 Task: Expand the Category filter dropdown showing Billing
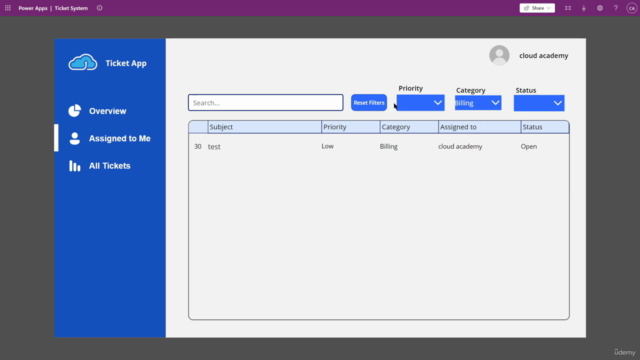(x=478, y=103)
